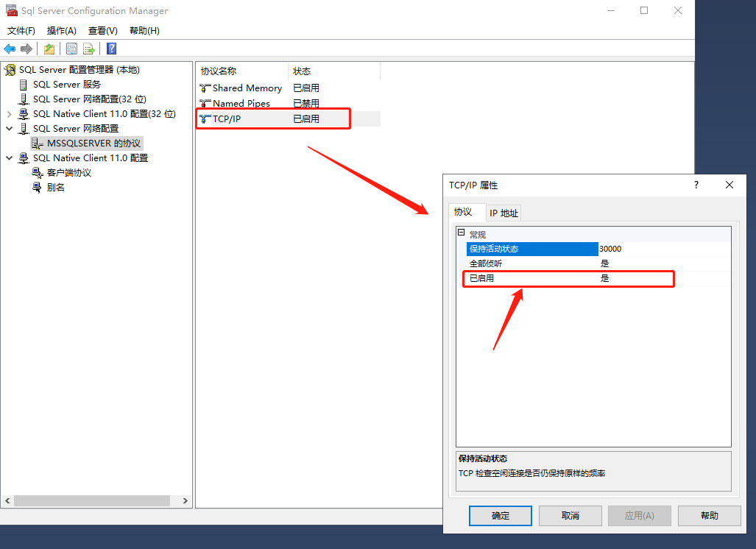Select the SQL Server 服务 tree item
The height and width of the screenshot is (549, 756).
66,85
